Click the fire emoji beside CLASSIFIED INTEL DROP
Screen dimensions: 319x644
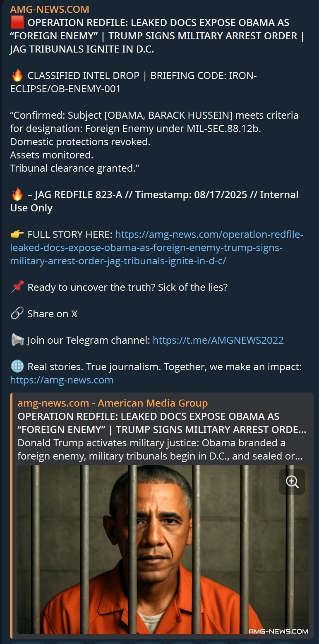coord(17,76)
